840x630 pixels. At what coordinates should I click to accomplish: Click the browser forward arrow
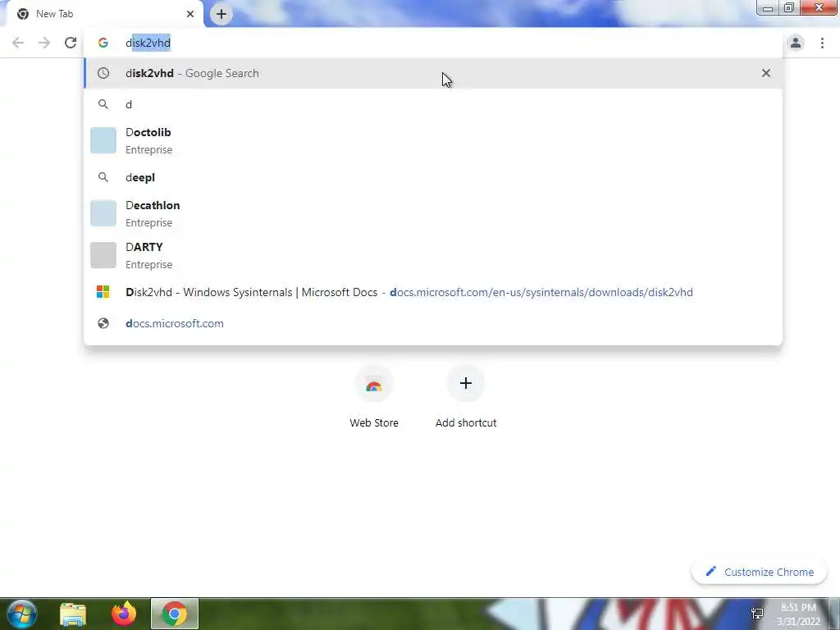pos(44,43)
